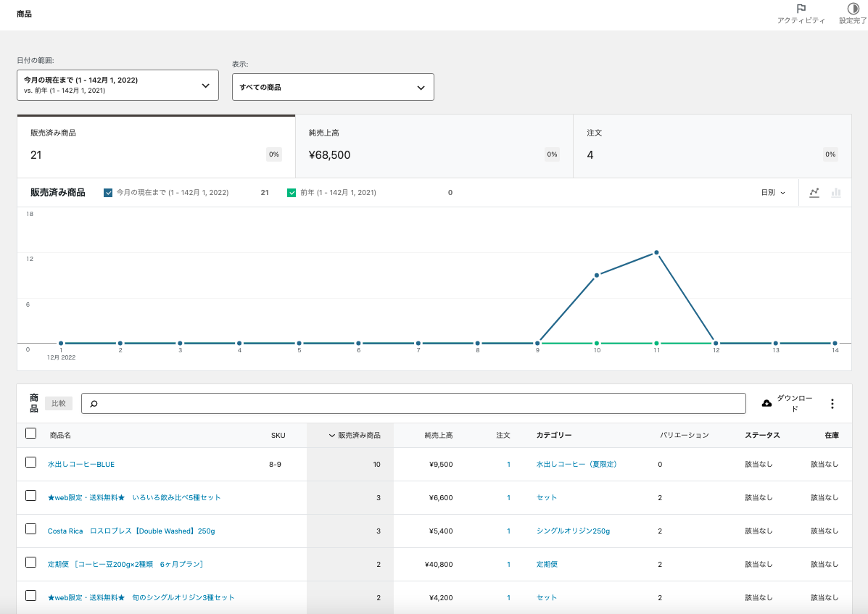Open the 日別 interval dropdown
This screenshot has width=868, height=614.
(773, 193)
